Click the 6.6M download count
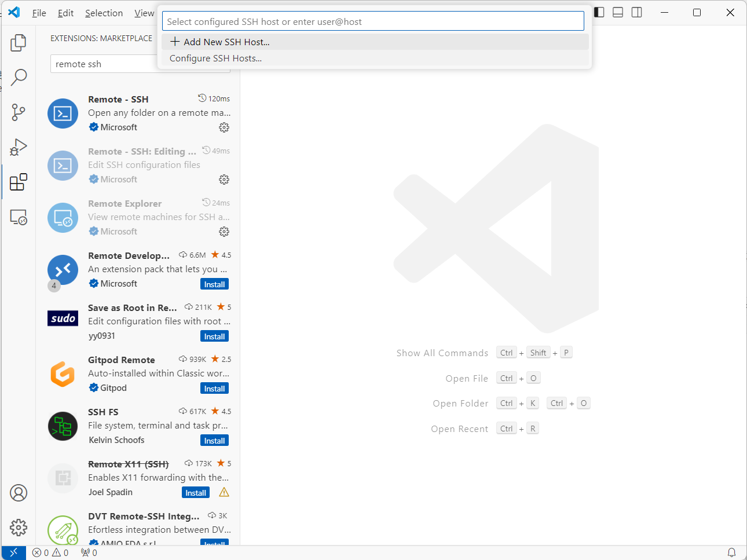Screen dimensions: 747x560 tap(192, 255)
